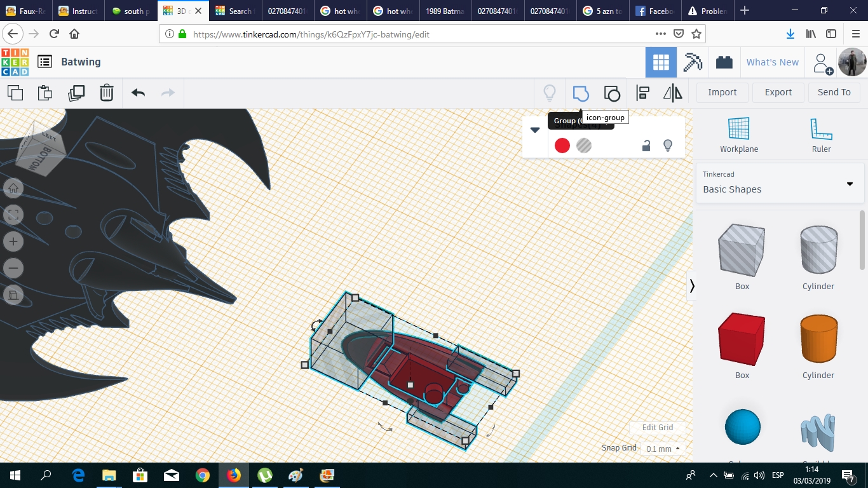
Task: Open the Tinkercad logo home link
Action: (x=15, y=62)
